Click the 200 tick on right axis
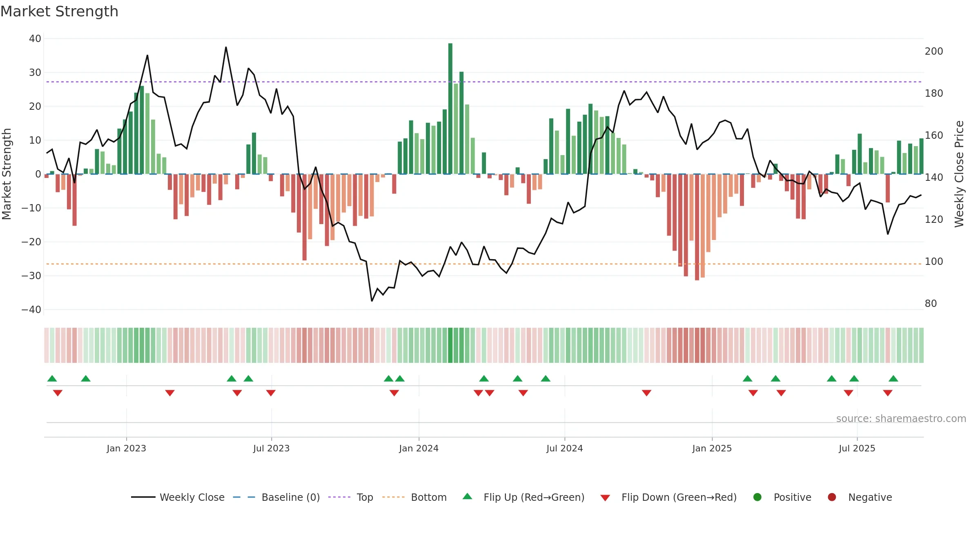The width and height of the screenshot is (980, 551). tap(934, 51)
